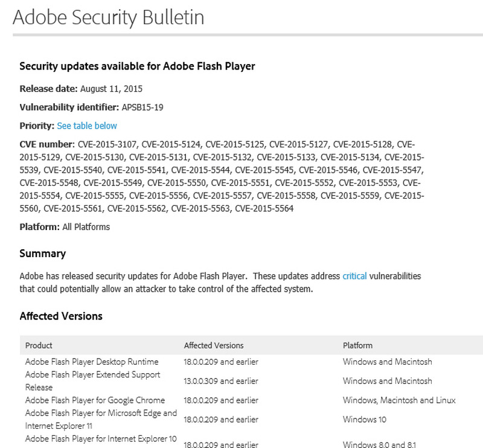Click the "Affected Versions" section heading above table
This screenshot has width=483, height=448.
point(61,316)
